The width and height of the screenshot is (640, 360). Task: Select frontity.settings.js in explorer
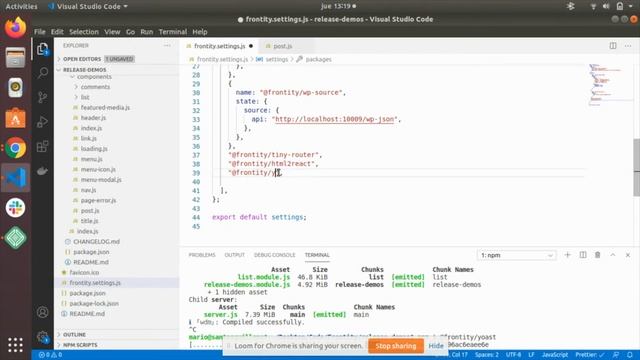point(95,282)
